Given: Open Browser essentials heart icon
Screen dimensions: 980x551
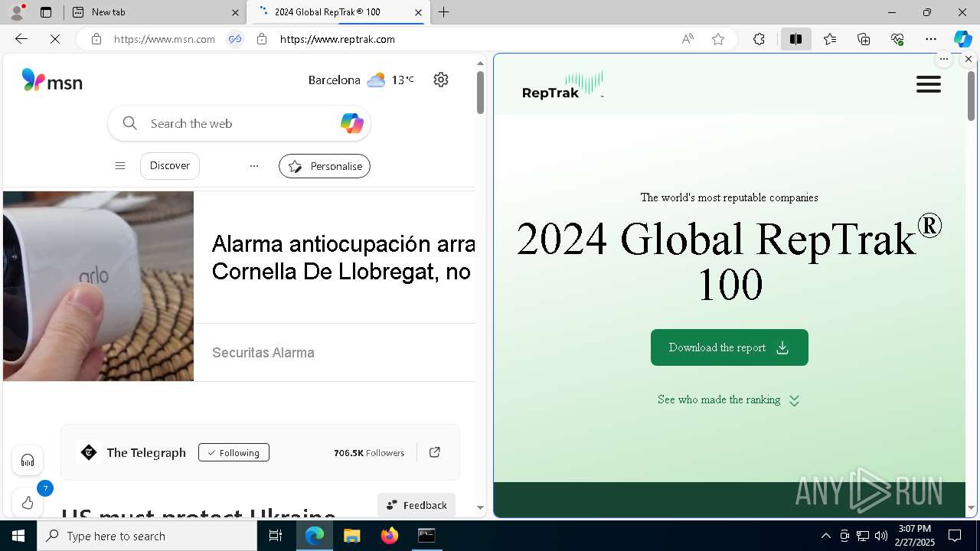Looking at the screenshot, I should pyautogui.click(x=897, y=39).
